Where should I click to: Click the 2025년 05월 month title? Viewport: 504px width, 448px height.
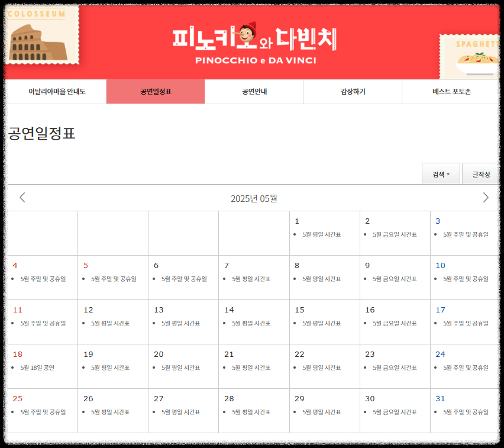(x=254, y=198)
